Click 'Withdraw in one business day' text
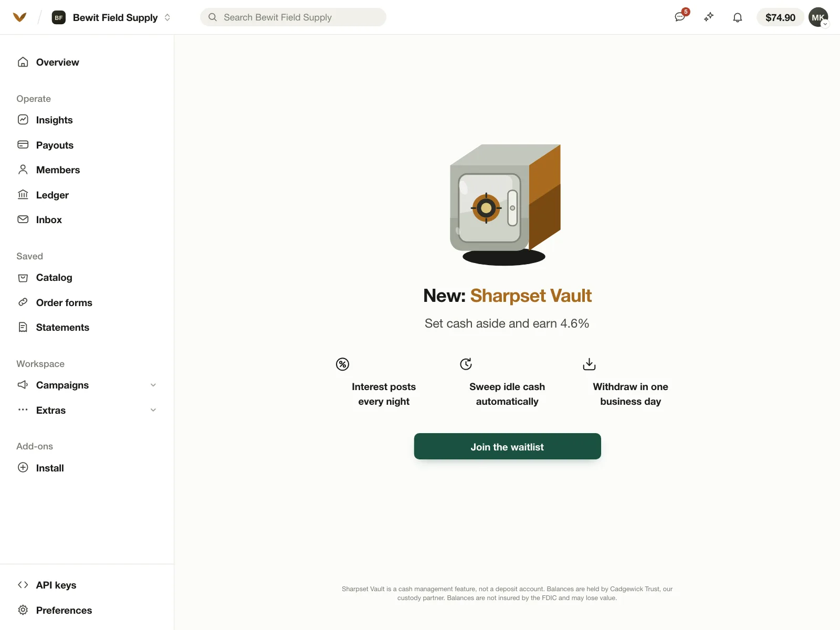The image size is (840, 630). pos(631,394)
